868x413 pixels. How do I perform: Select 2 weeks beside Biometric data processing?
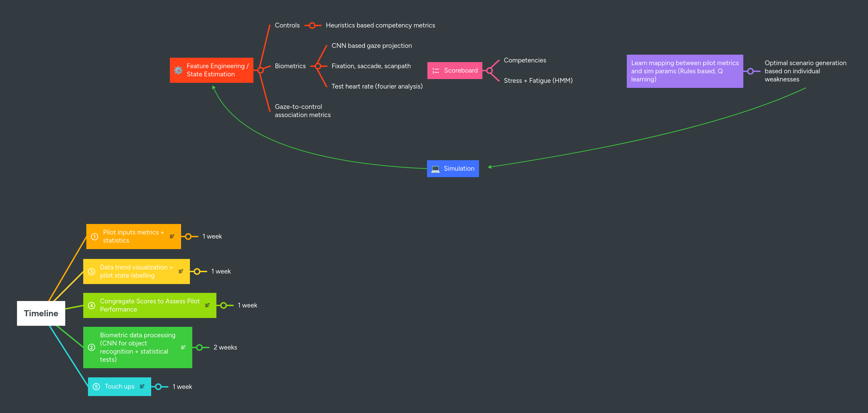225,348
